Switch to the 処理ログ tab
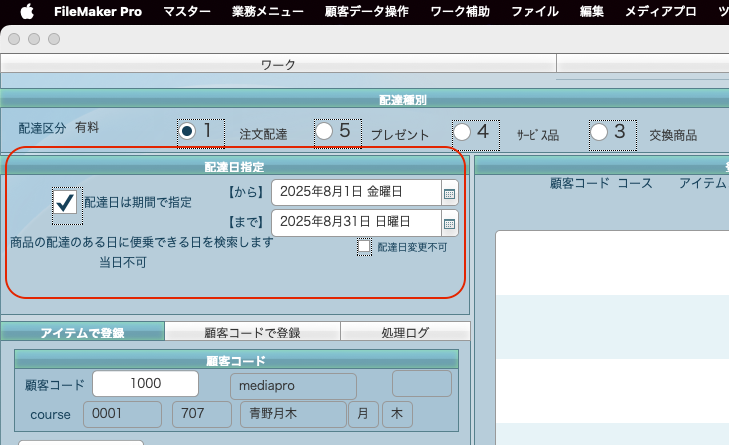The image size is (729, 445). (x=405, y=332)
